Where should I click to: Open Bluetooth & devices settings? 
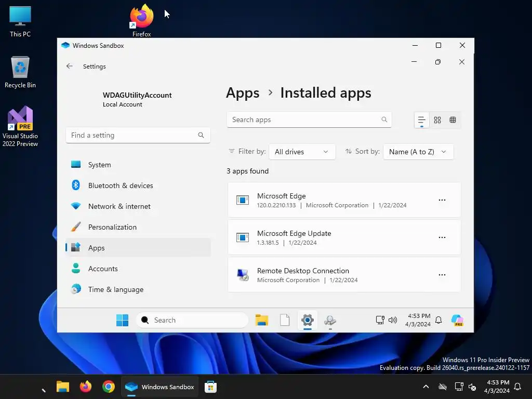138,185
